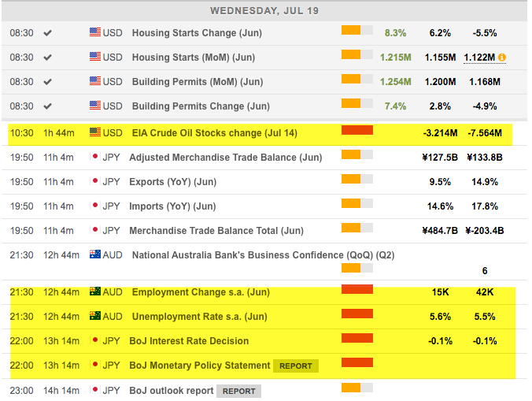Viewport: 532px width, 401px height.
Task: Open the BoJ Interest Rate Decision event
Action: [189, 341]
